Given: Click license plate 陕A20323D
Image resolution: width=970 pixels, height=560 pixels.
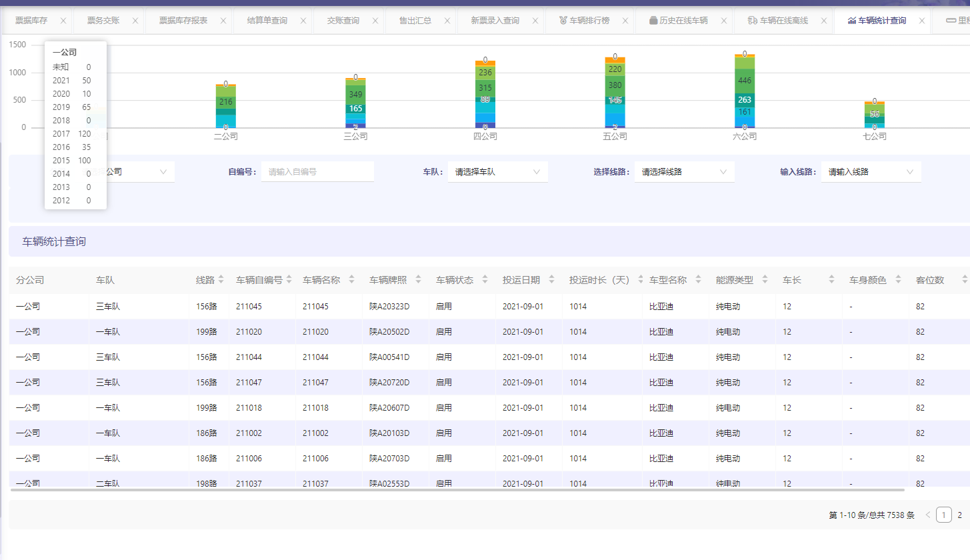Looking at the screenshot, I should [x=389, y=307].
